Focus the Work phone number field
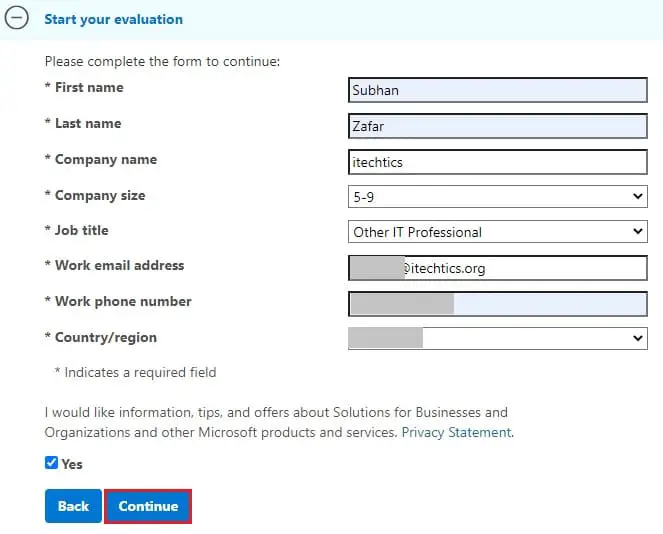663x534 pixels. coord(497,303)
